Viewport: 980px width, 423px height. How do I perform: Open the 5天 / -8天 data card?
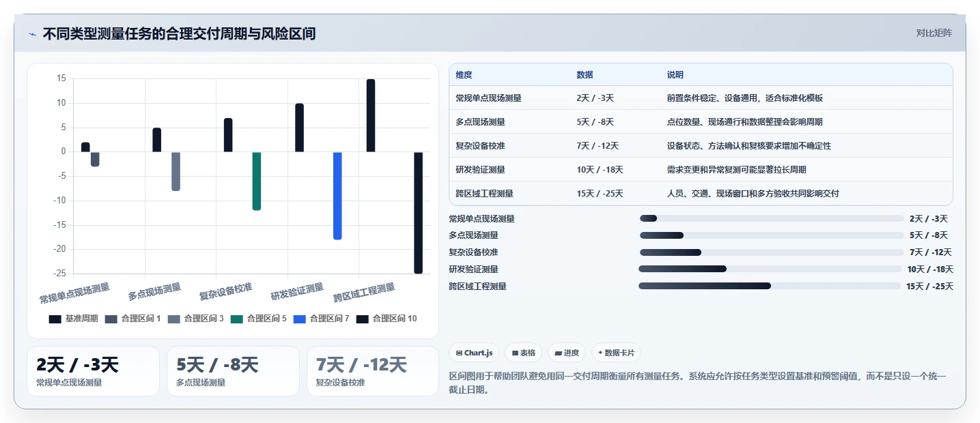(x=233, y=371)
